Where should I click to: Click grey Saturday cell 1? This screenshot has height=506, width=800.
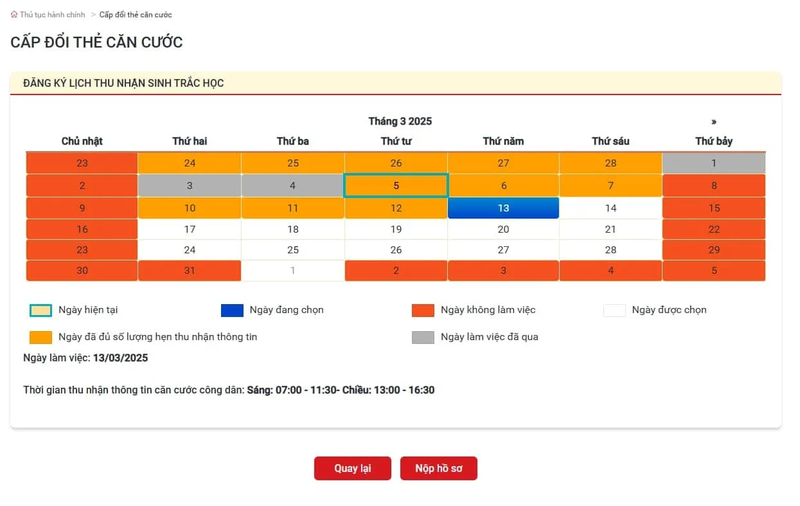(x=714, y=163)
